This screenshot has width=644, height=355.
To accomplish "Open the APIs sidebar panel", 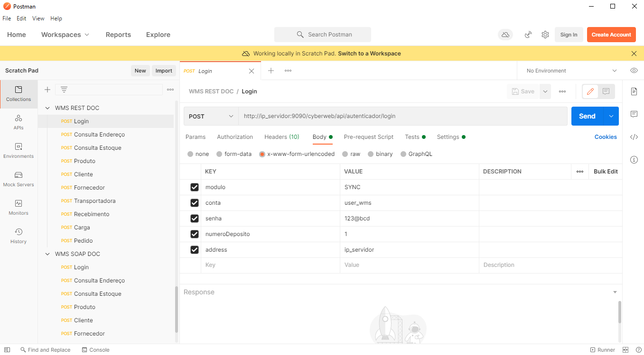I will point(19,122).
